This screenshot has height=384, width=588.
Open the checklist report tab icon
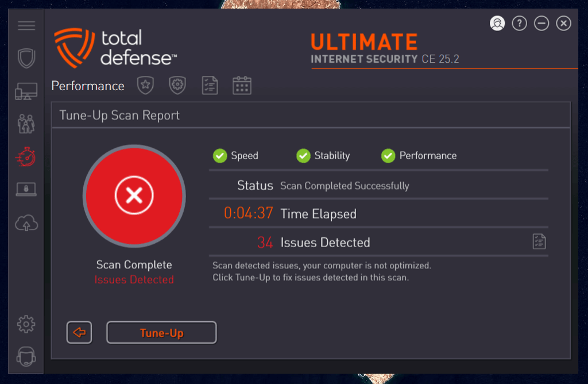click(x=210, y=85)
